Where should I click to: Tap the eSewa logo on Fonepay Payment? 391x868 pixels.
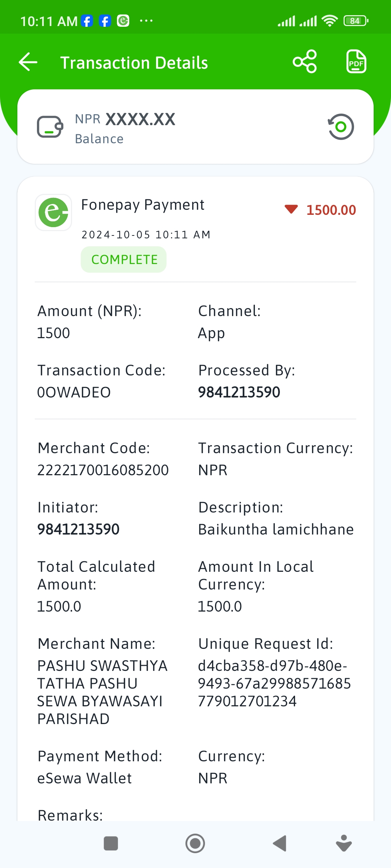54,213
